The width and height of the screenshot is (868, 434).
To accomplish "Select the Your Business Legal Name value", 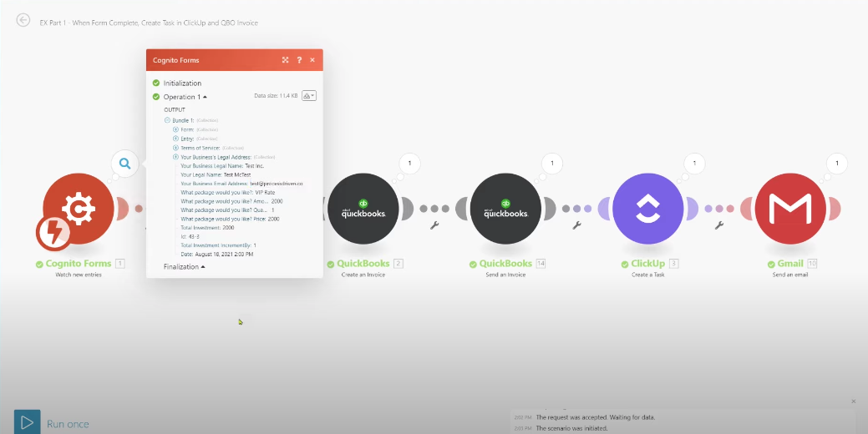I will (x=255, y=166).
